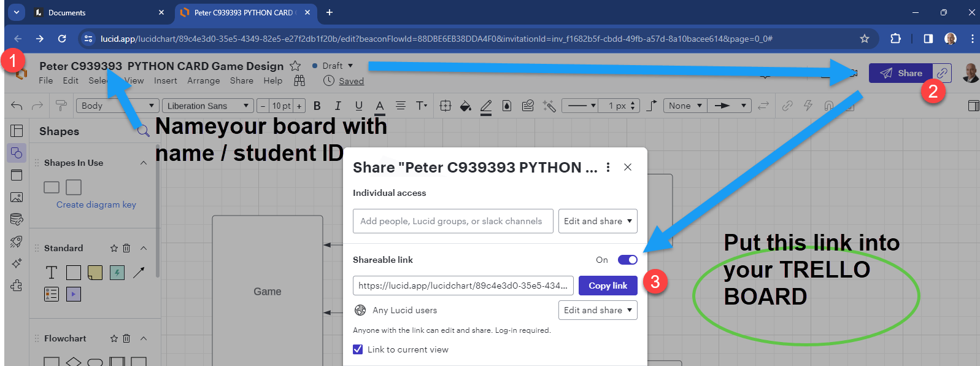
Task: Copy link icon beside Share button
Action: pyautogui.click(x=942, y=73)
